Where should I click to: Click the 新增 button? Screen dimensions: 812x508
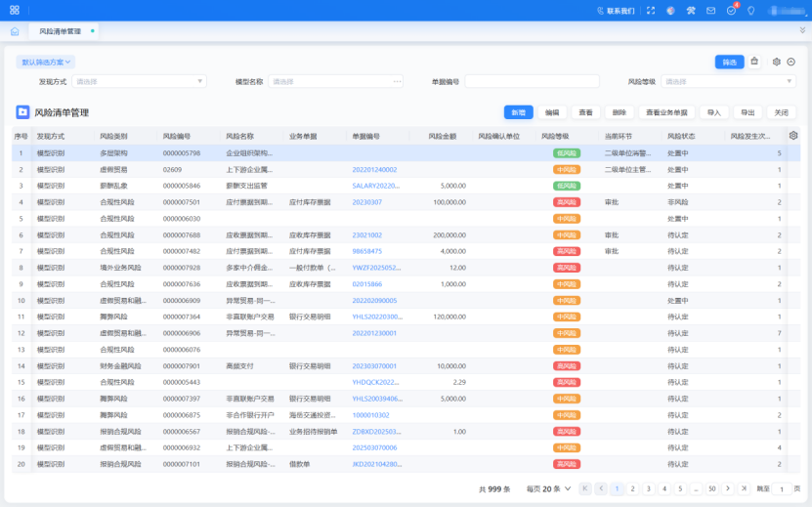tap(518, 112)
